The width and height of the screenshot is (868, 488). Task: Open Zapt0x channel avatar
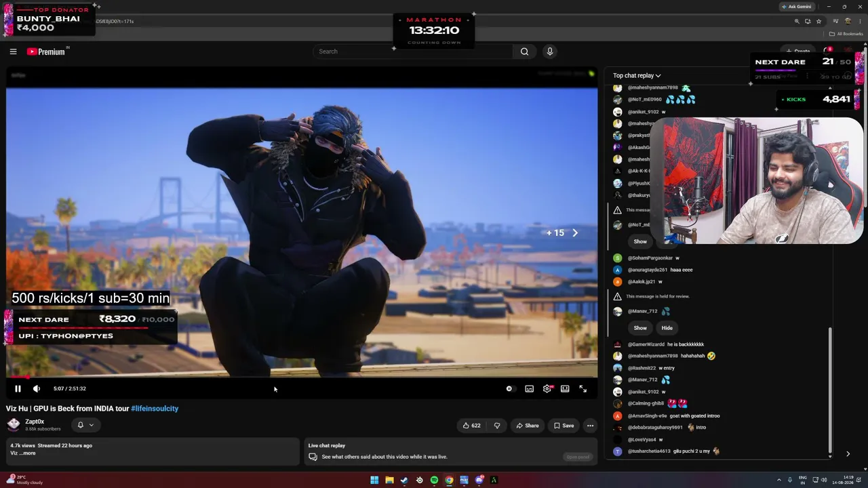(13, 425)
